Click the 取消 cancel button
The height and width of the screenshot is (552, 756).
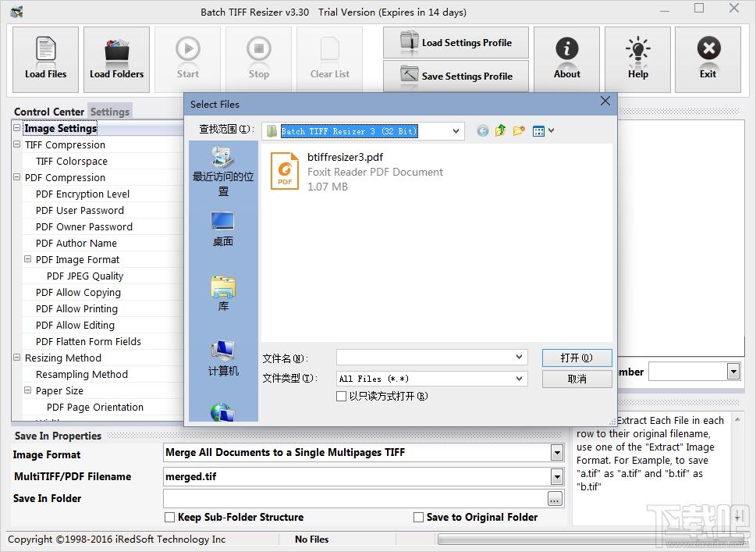click(x=577, y=379)
